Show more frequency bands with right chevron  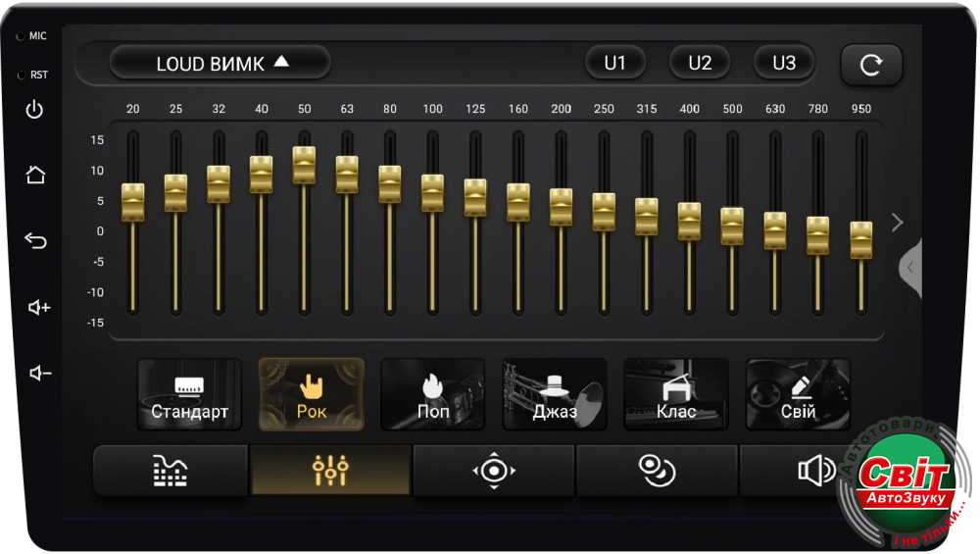897,223
